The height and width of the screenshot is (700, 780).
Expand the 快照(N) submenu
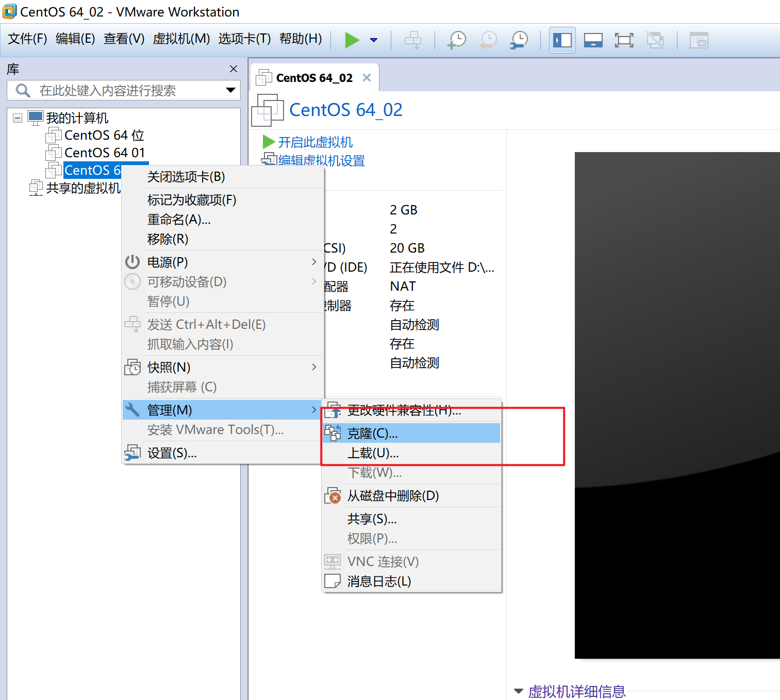223,368
